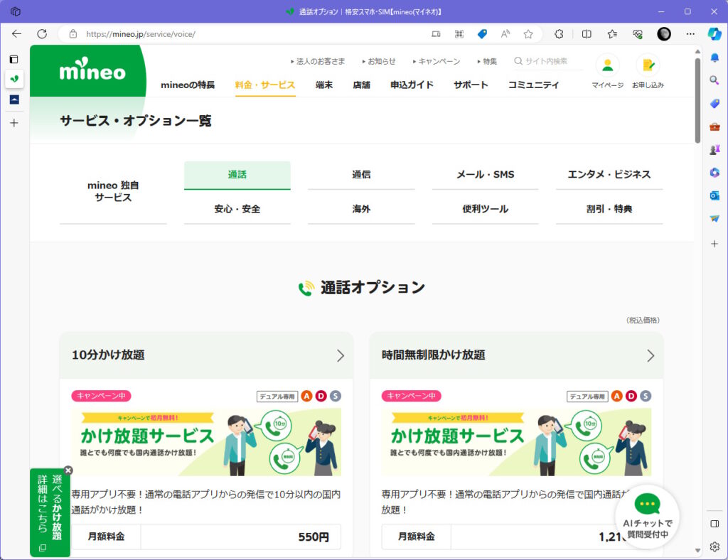Screen dimensions: 728x560
Task: Select the 便利ツール category tab
Action: pyautogui.click(x=485, y=209)
